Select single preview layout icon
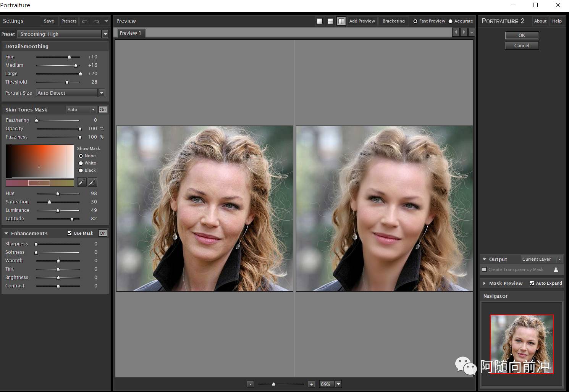This screenshot has width=569, height=392. click(320, 21)
